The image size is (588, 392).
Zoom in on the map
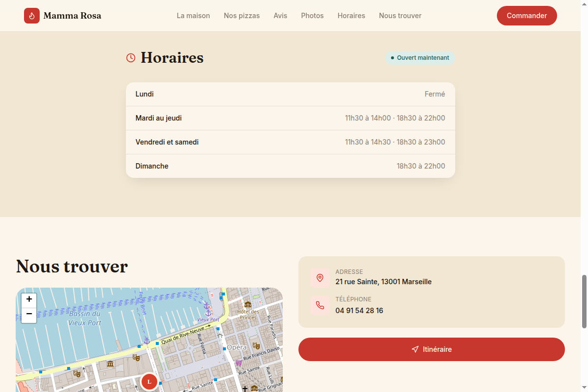pyautogui.click(x=29, y=300)
